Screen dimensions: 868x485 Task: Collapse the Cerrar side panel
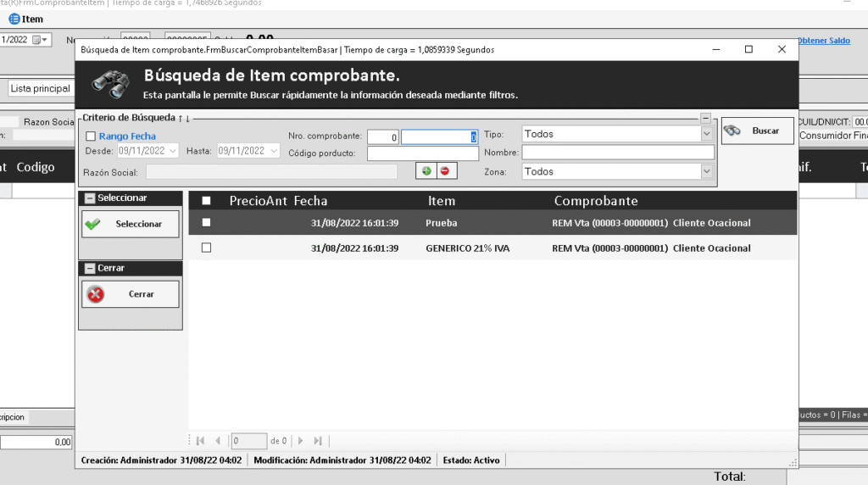(x=89, y=268)
